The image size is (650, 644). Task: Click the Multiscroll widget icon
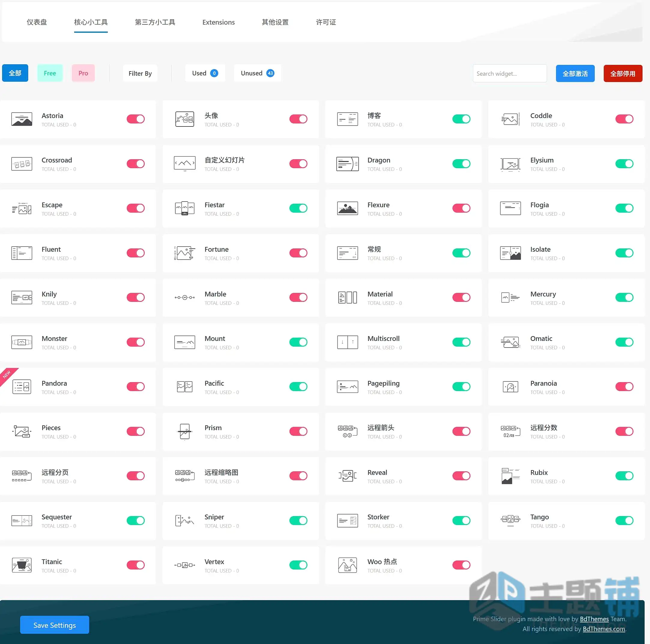point(348,342)
